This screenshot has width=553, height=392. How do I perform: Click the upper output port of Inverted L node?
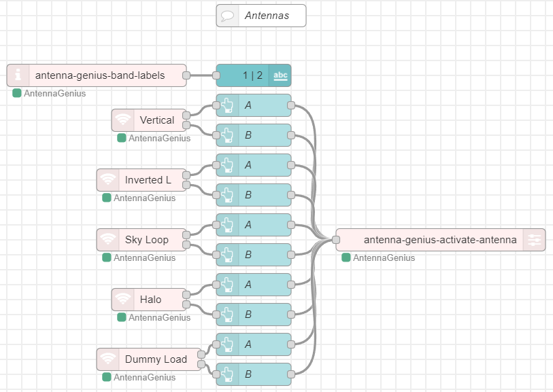click(186, 175)
